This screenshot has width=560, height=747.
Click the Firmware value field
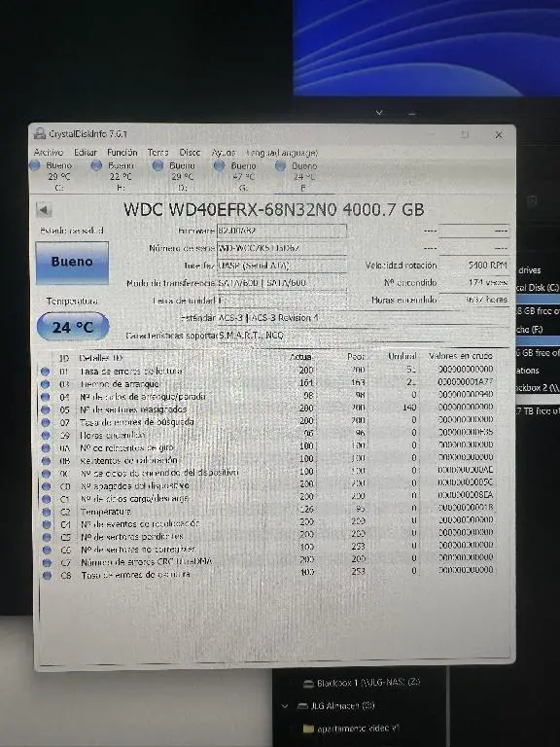tap(282, 231)
